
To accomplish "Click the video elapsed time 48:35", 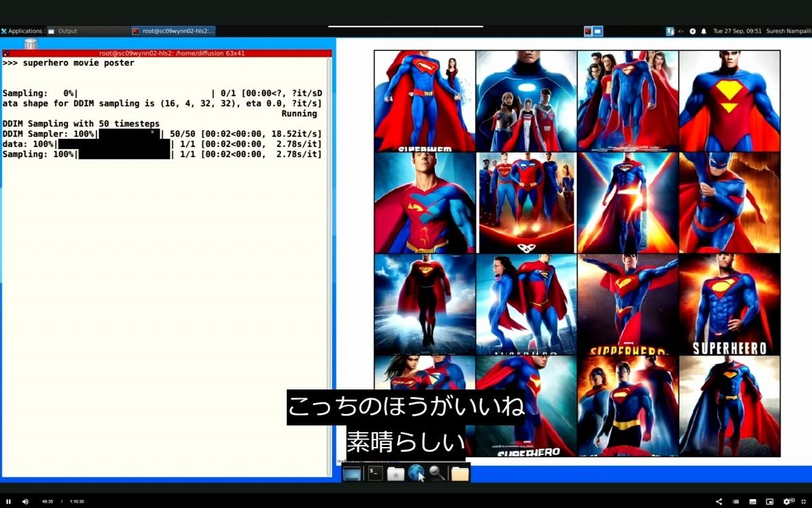I will (x=47, y=501).
